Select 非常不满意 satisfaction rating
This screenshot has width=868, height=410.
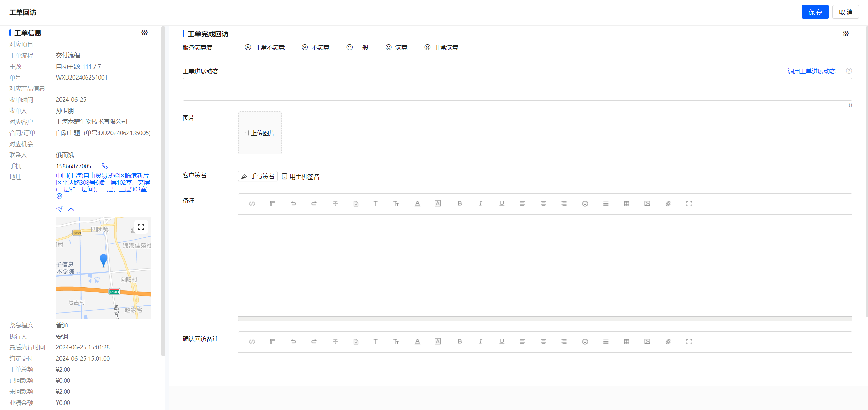265,47
